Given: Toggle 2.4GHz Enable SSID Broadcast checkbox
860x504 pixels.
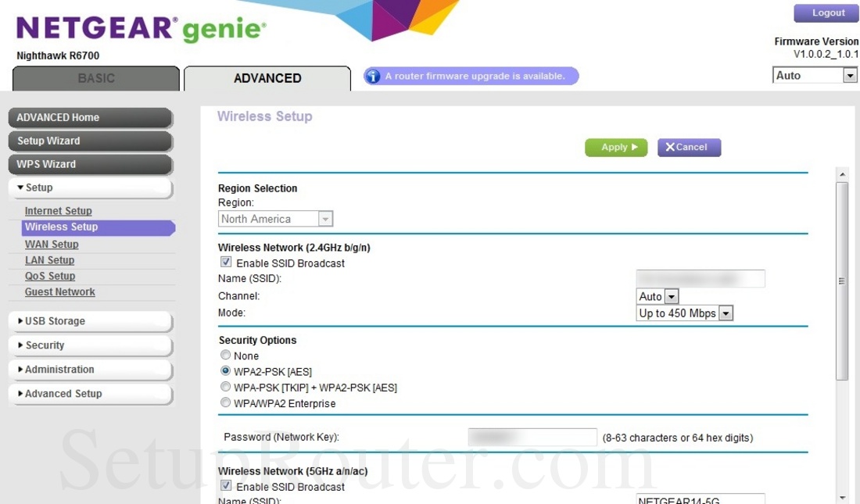Looking at the screenshot, I should coord(226,263).
